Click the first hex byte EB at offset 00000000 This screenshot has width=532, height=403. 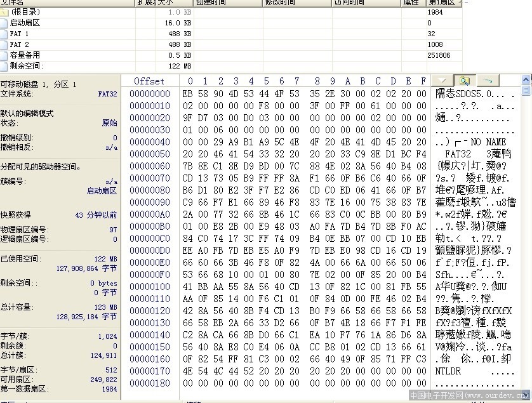click(x=187, y=94)
